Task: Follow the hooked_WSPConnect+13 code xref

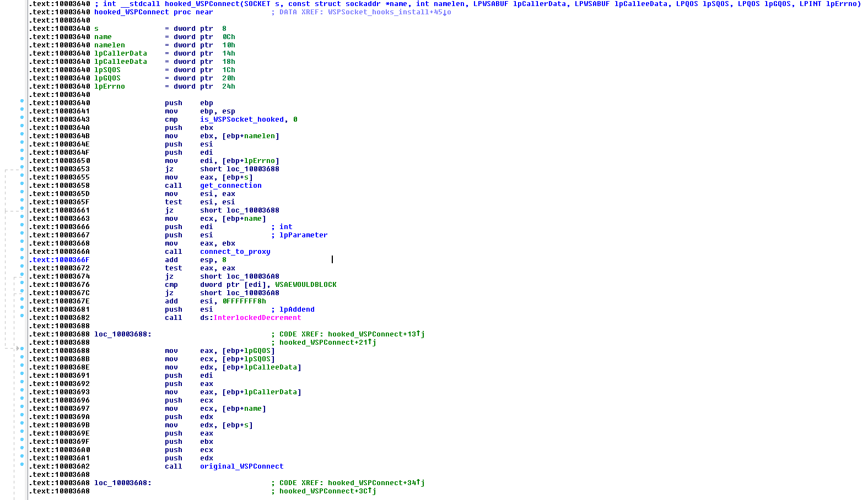Action: point(376,334)
